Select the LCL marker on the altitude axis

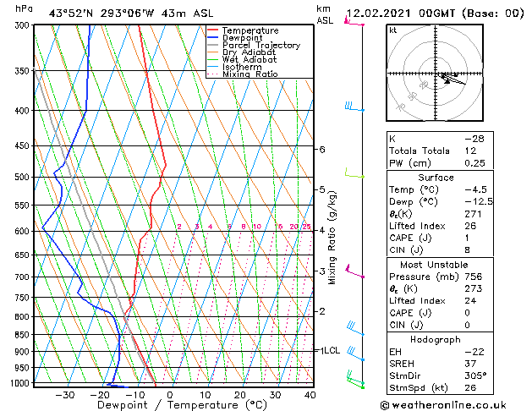click(x=327, y=350)
